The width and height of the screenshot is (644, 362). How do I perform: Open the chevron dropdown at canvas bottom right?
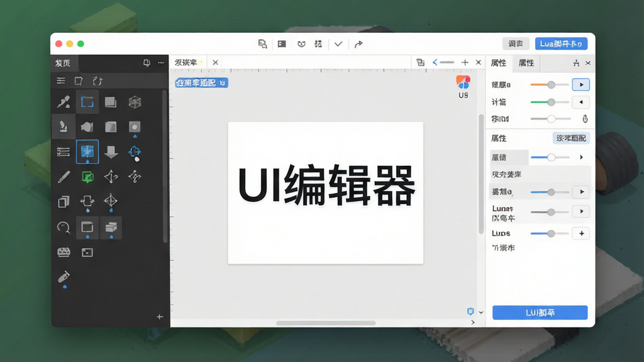[x=481, y=312]
